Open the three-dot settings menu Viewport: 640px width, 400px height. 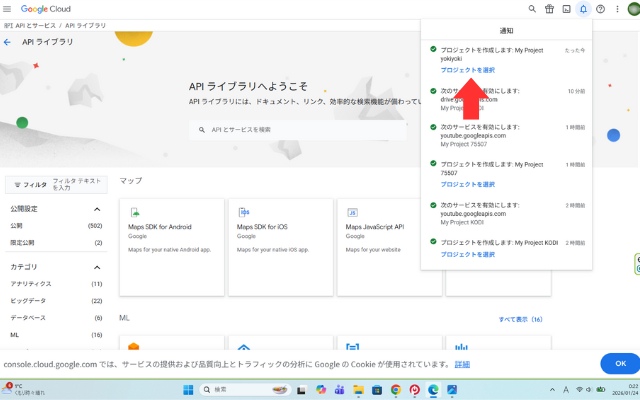tap(616, 9)
